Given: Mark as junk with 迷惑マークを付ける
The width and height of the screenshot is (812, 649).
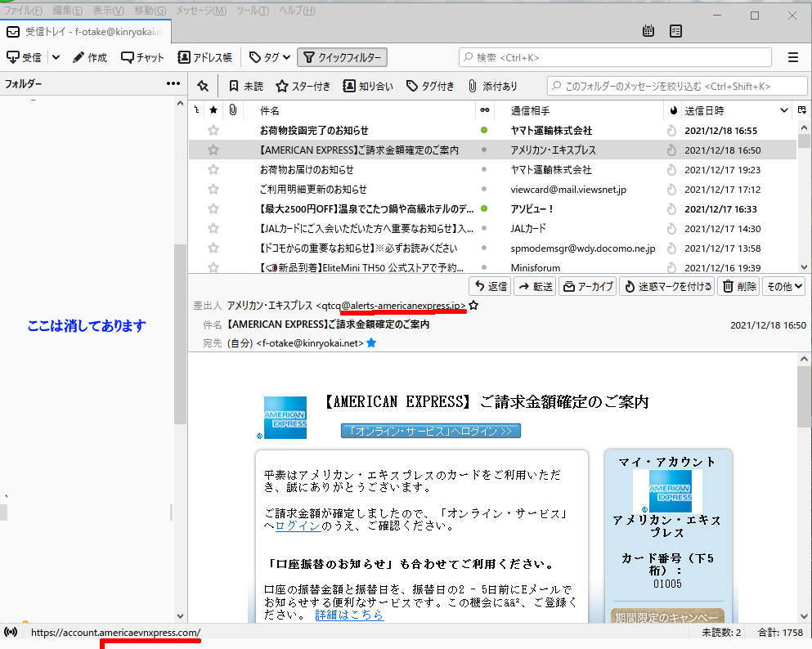Looking at the screenshot, I should pos(667,286).
